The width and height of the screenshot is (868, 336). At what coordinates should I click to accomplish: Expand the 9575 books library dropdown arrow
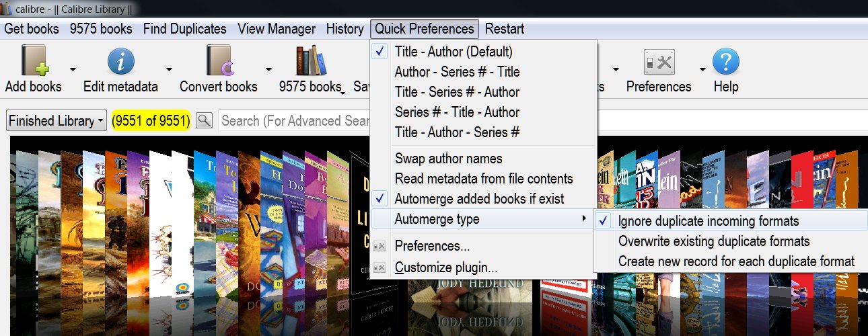[343, 93]
